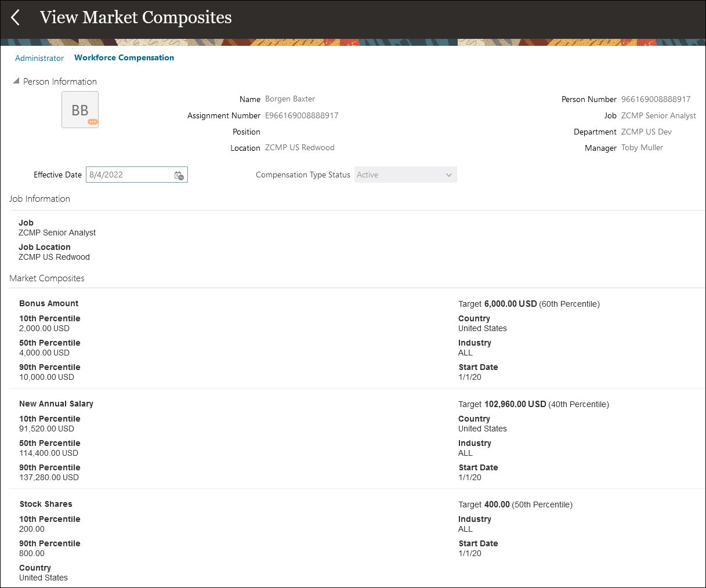The image size is (706, 588).
Task: Click the Market Composites section heading
Action: [x=47, y=278]
